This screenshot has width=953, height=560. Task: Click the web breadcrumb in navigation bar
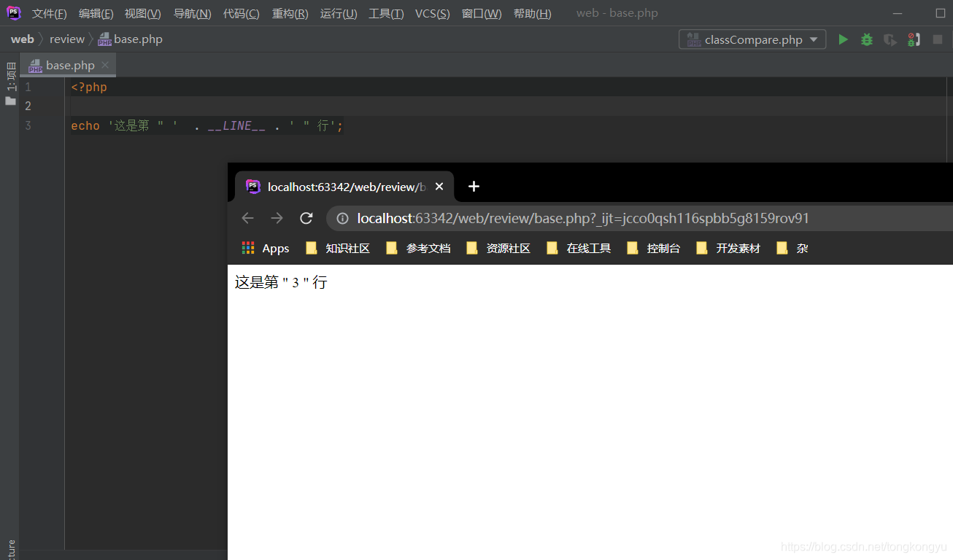(x=22, y=39)
